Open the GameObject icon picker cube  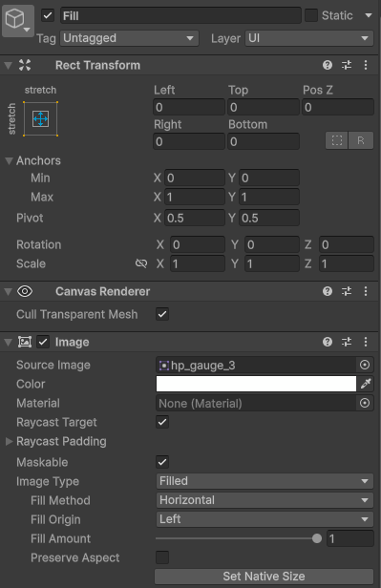click(17, 21)
